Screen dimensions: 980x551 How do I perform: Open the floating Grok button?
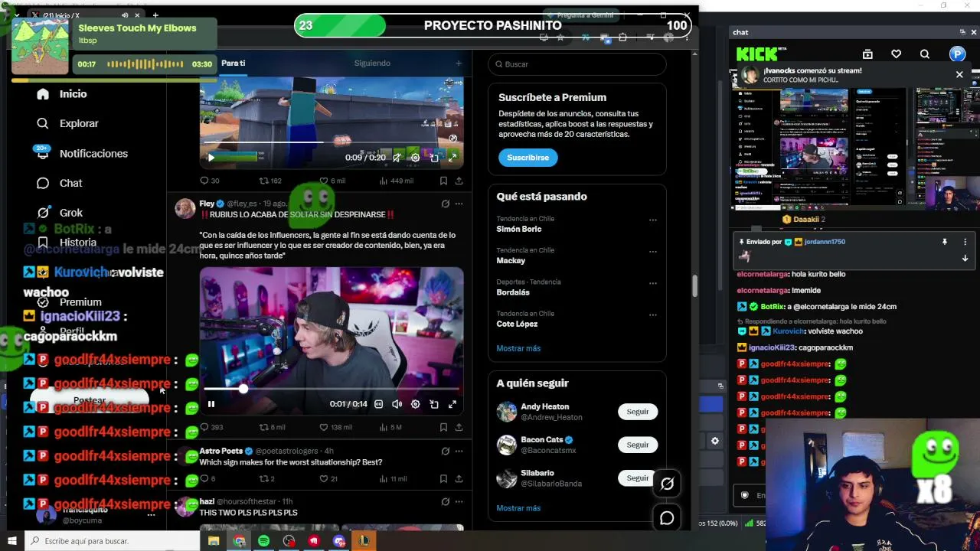[x=667, y=484]
